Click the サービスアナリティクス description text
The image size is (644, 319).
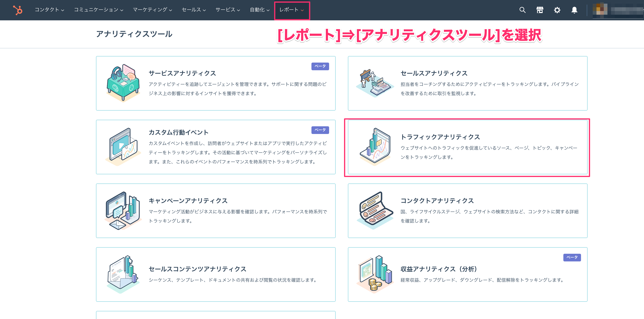click(x=238, y=89)
